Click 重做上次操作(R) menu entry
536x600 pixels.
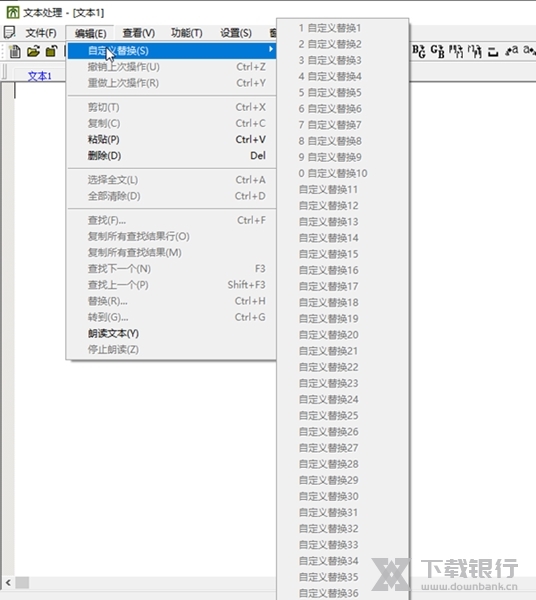[x=171, y=83]
